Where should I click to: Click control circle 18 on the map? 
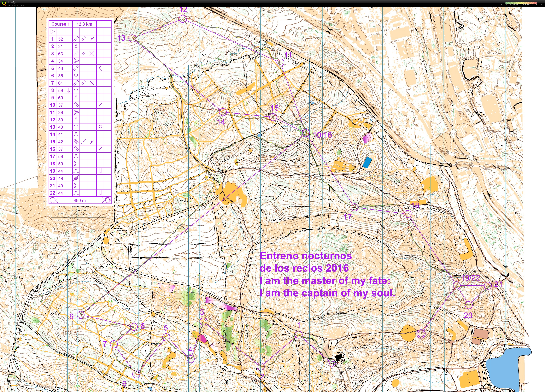click(407, 214)
